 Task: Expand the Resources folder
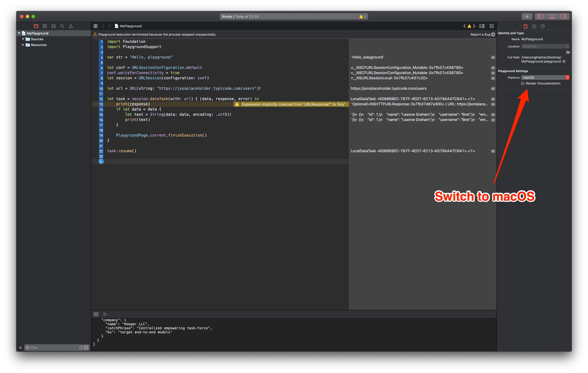[23, 45]
